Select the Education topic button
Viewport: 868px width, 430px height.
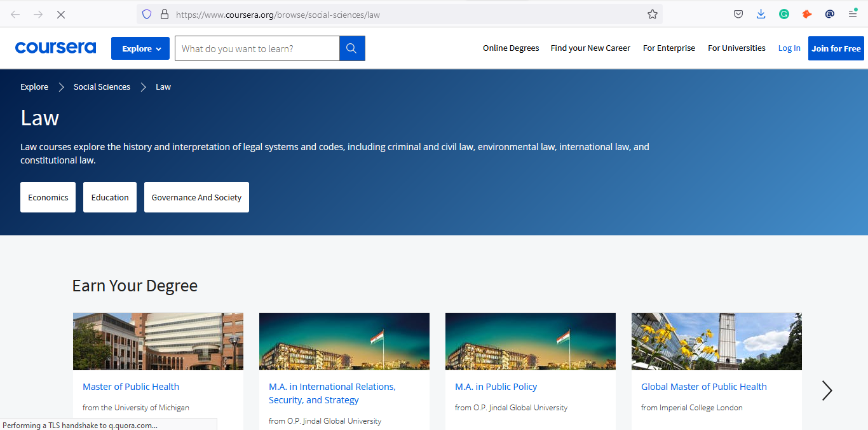point(110,197)
